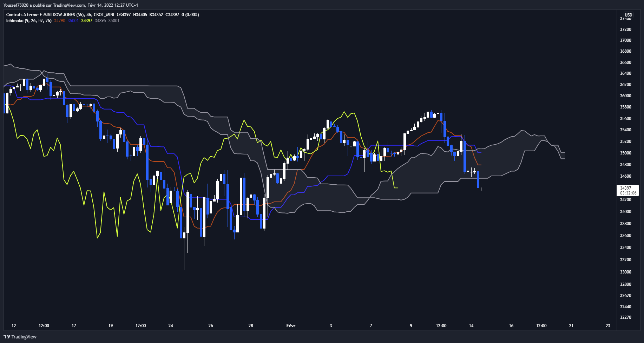Click the Févr label on the time axis
Image resolution: width=644 pixels, height=343 pixels.
[291, 326]
